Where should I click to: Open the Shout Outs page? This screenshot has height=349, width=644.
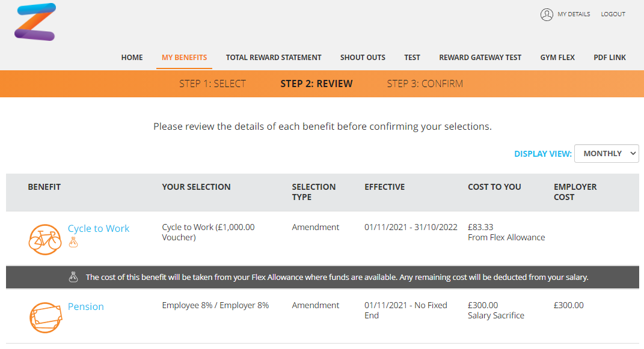(x=363, y=58)
